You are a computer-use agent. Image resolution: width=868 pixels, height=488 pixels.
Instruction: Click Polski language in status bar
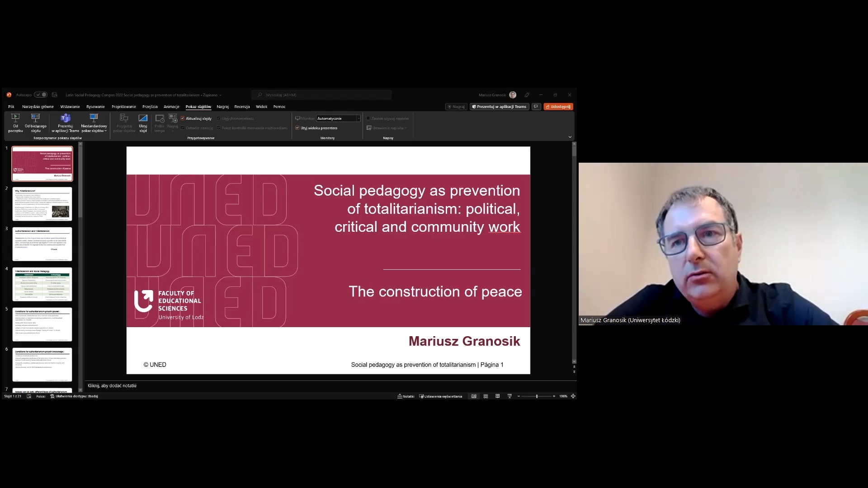coord(41,396)
